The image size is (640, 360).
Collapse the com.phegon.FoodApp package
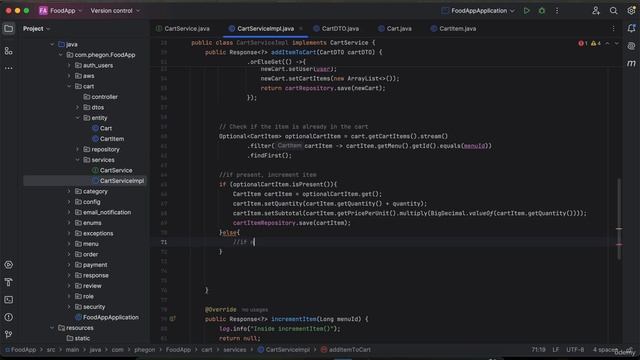pos(60,55)
